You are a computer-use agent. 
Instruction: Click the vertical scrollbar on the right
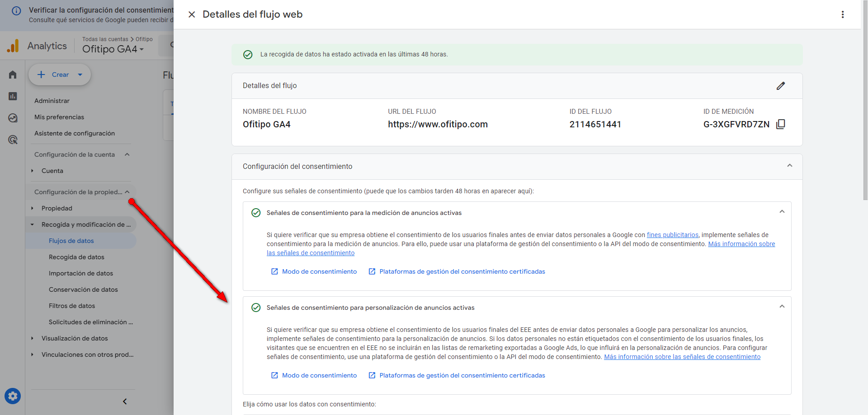[864, 99]
